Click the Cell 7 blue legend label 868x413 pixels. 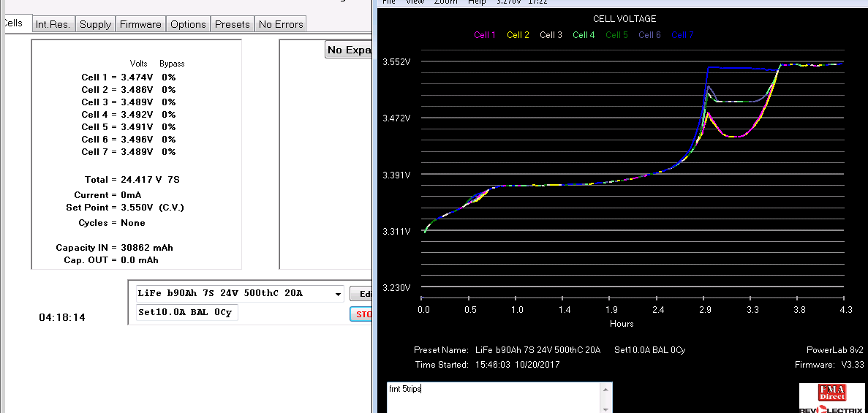click(x=682, y=35)
